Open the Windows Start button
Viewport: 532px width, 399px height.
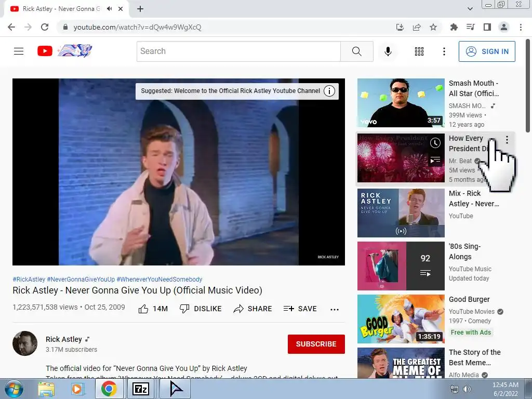(x=14, y=389)
